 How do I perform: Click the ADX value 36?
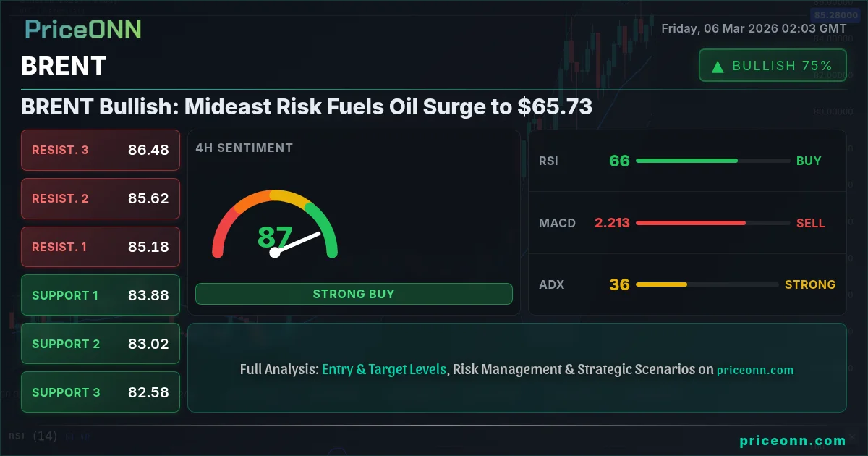point(619,284)
